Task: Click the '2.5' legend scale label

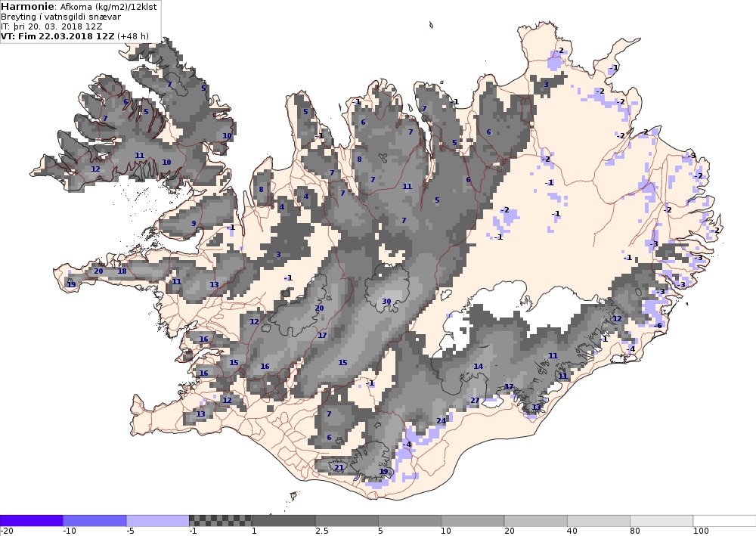Action: pyautogui.click(x=322, y=531)
